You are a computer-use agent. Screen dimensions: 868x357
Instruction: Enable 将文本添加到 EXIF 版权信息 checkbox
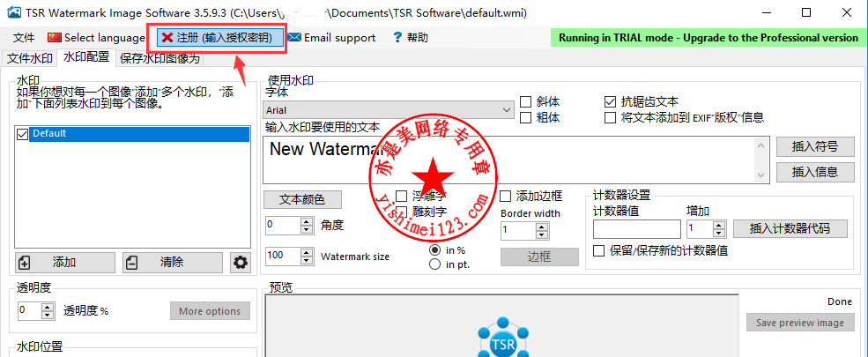[610, 117]
